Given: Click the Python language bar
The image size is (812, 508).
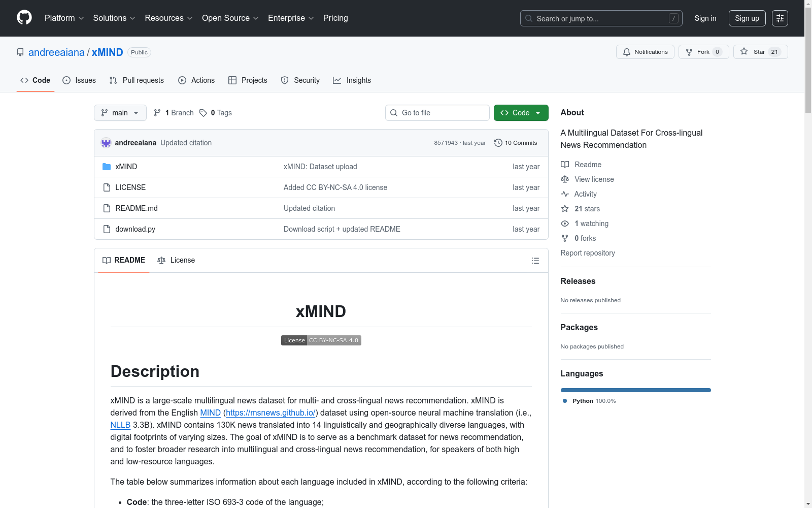Looking at the screenshot, I should tap(636, 390).
